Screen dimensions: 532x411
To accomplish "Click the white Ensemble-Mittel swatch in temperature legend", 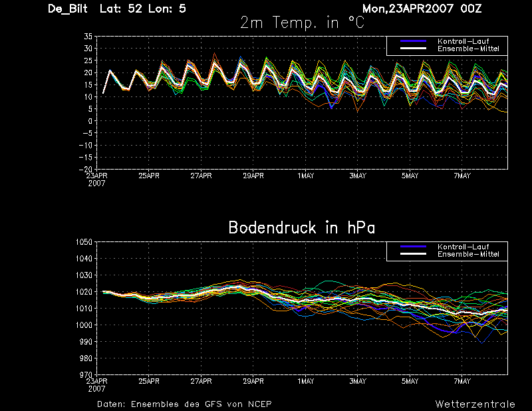I will click(x=413, y=49).
